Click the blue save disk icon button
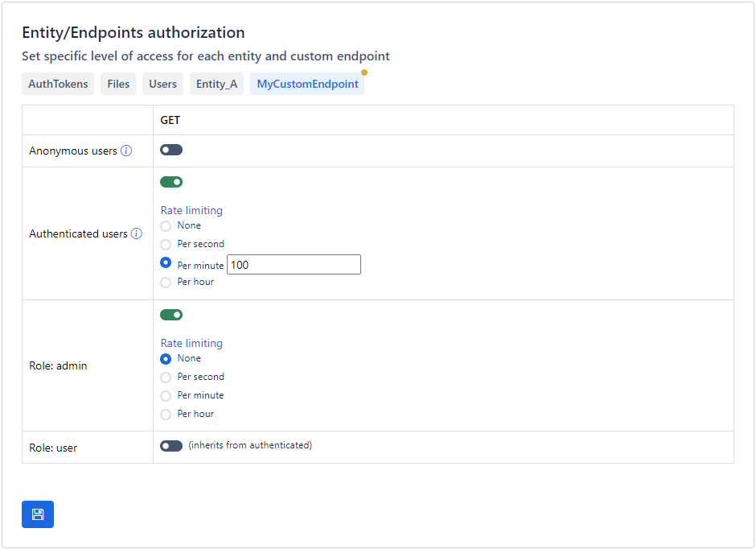Viewport: 756px width, 549px height. 38,514
